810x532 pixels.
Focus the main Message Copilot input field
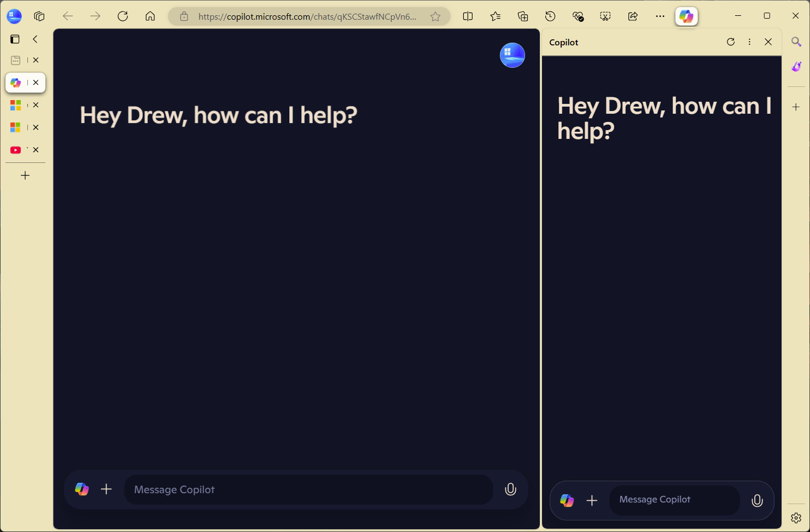coord(309,489)
